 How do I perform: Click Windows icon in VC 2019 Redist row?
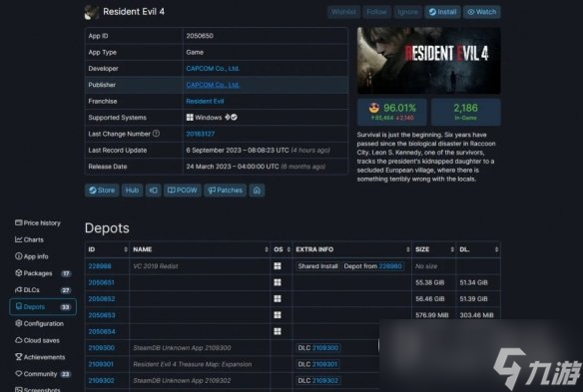278,266
